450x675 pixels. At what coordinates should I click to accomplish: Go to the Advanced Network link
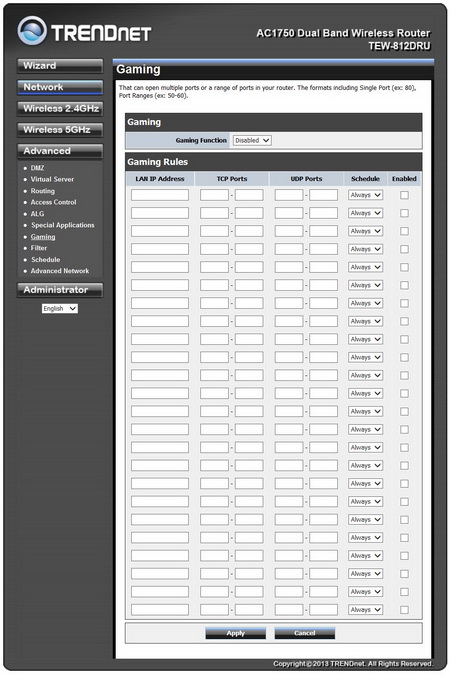click(60, 271)
